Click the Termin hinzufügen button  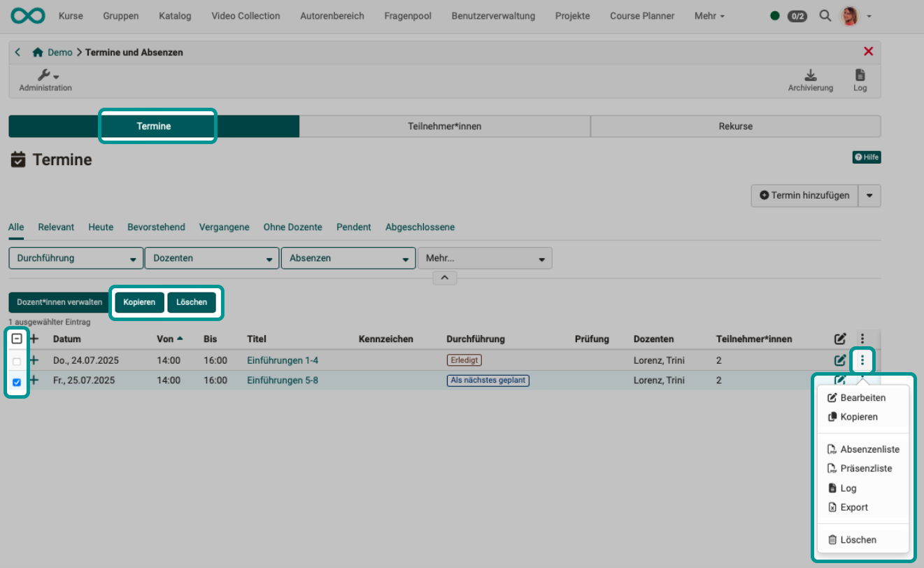pyautogui.click(x=804, y=195)
